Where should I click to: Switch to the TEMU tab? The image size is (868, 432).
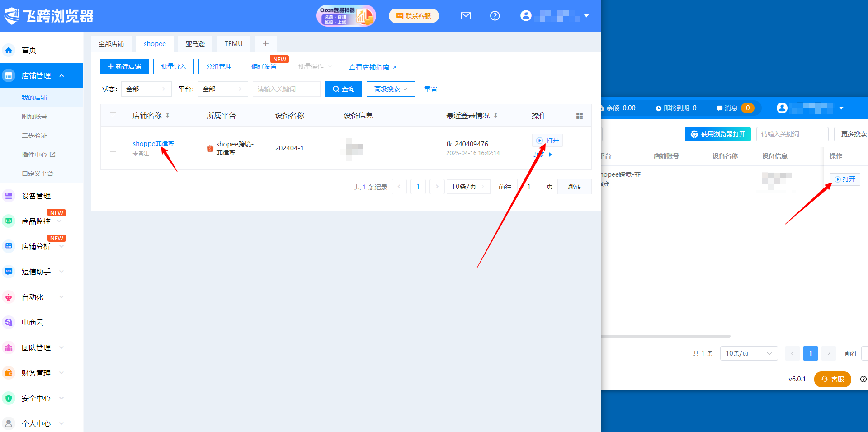pyautogui.click(x=233, y=44)
